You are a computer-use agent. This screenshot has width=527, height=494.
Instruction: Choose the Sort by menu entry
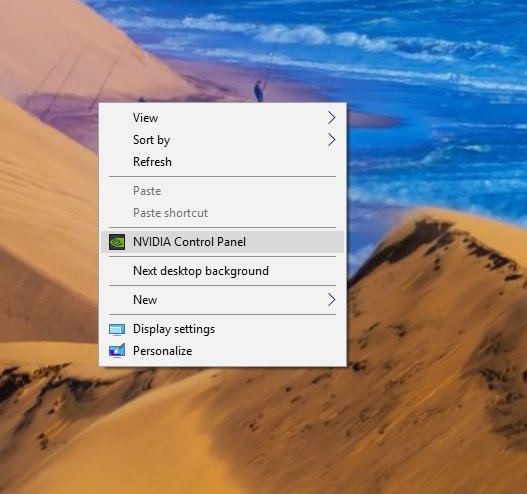click(x=222, y=140)
